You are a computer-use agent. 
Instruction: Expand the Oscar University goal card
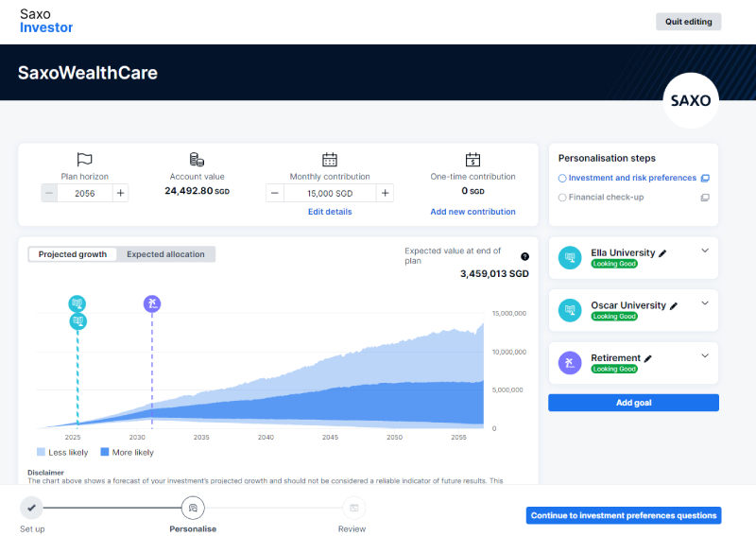point(704,303)
